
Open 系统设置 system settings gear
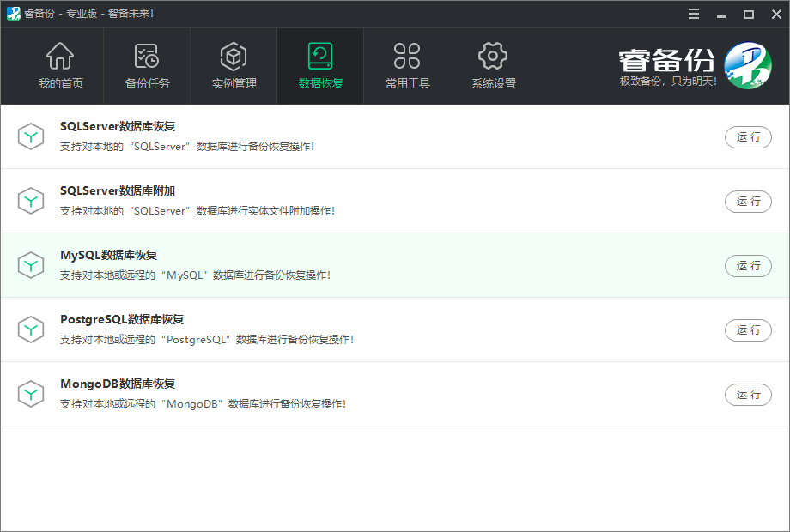(x=493, y=57)
